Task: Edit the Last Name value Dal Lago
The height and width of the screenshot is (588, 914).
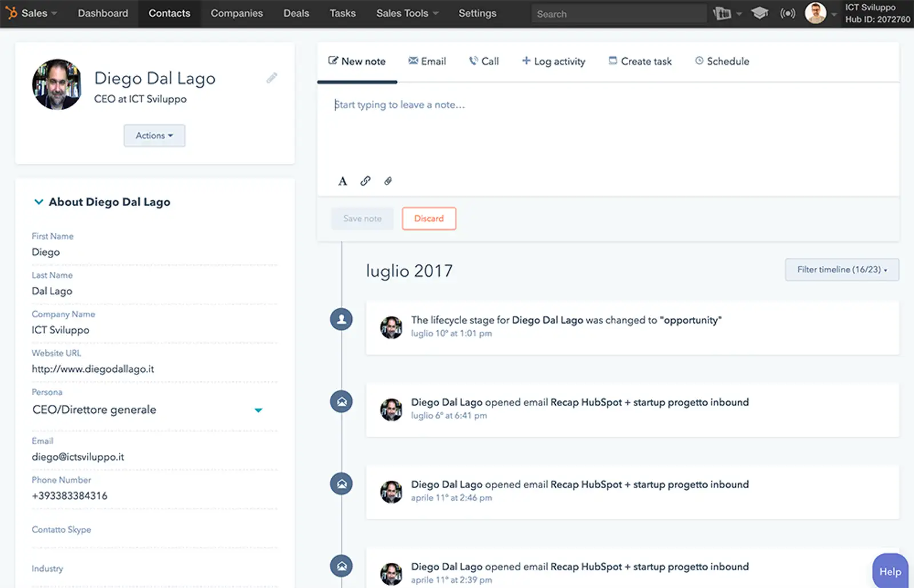Action: tap(52, 291)
